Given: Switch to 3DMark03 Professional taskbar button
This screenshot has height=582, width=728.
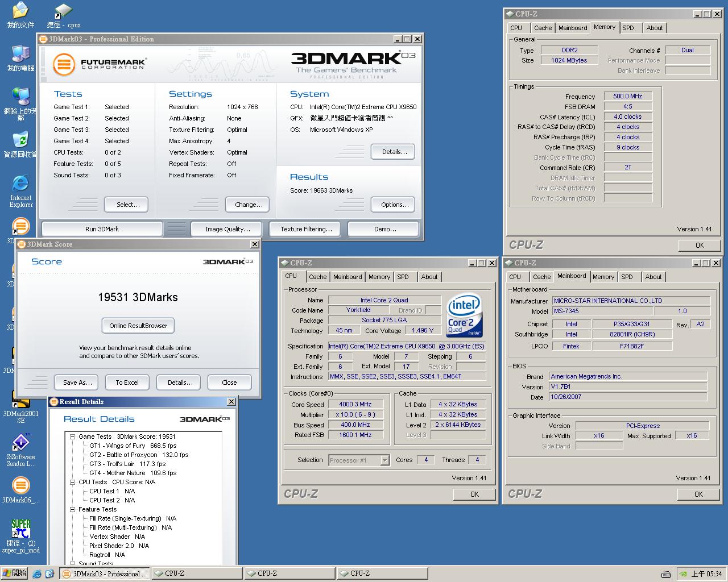Looking at the screenshot, I should tap(105, 573).
